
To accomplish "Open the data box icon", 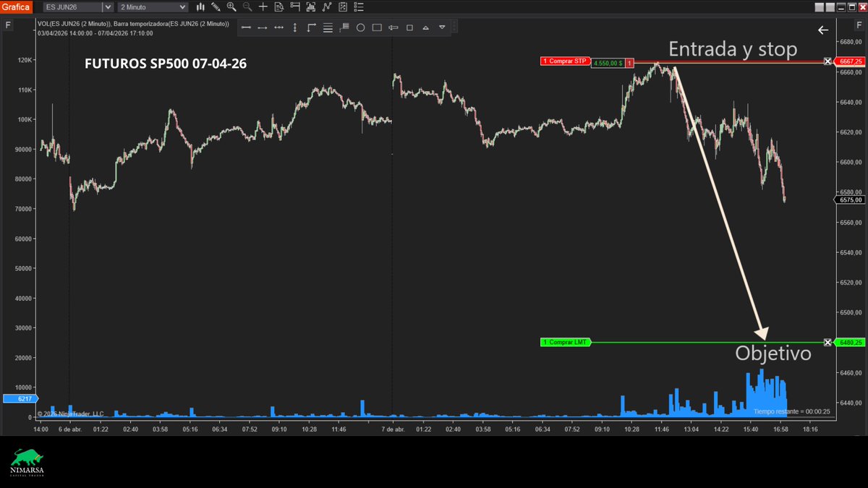I will pyautogui.click(x=279, y=7).
